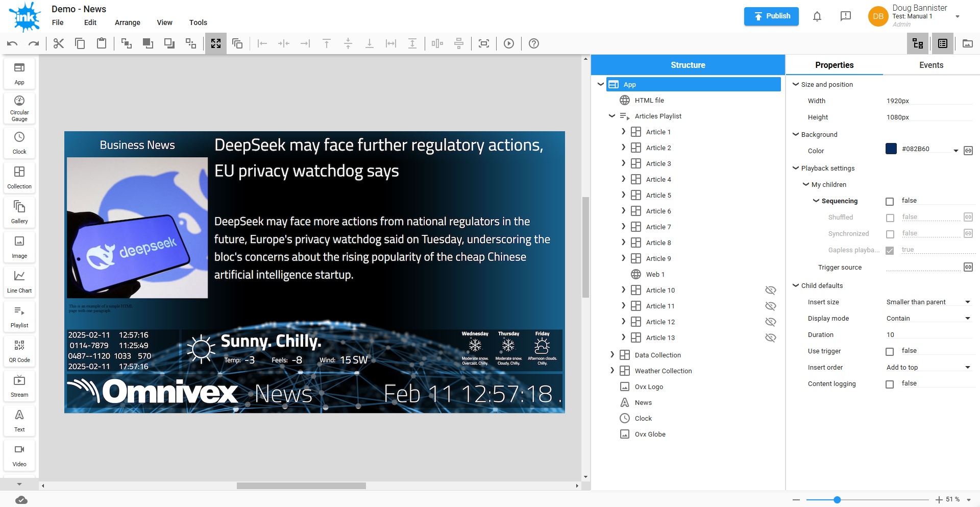Click the Preview play icon
This screenshot has height=507, width=980.
pos(509,43)
